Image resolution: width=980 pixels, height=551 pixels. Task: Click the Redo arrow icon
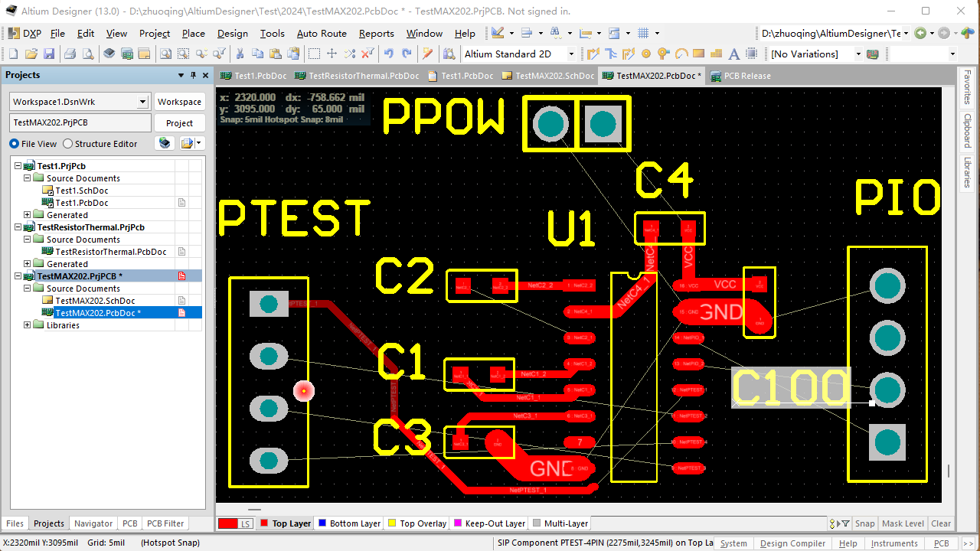[407, 54]
